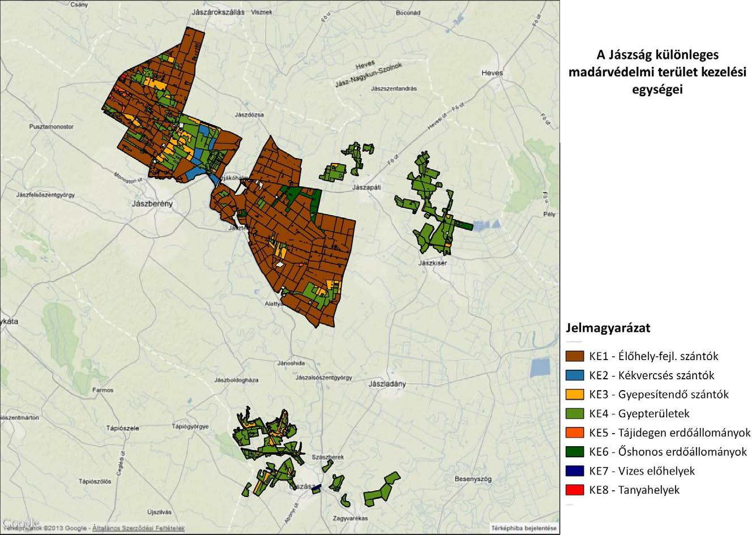756x535 pixels.
Task: Click the Jászalsószentgyörgy town label
Action: pyautogui.click(x=324, y=377)
